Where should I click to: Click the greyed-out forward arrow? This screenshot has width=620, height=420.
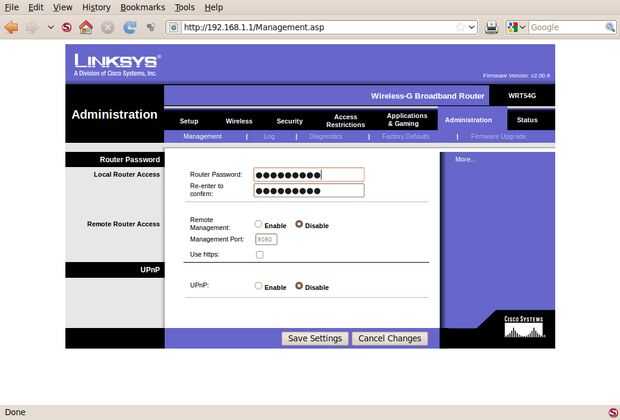click(32, 27)
